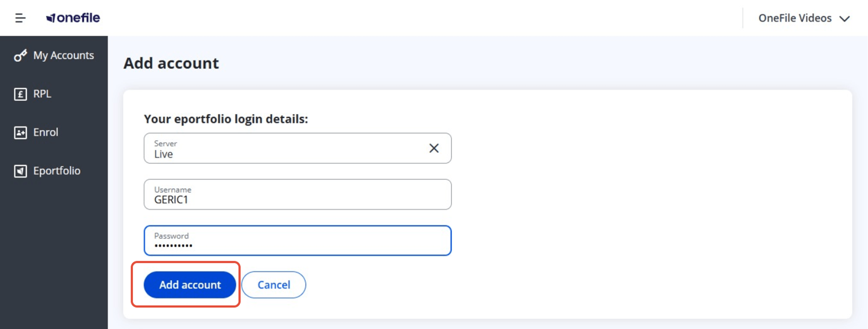
Task: Focus the Username field containing GERIC1
Action: point(298,194)
